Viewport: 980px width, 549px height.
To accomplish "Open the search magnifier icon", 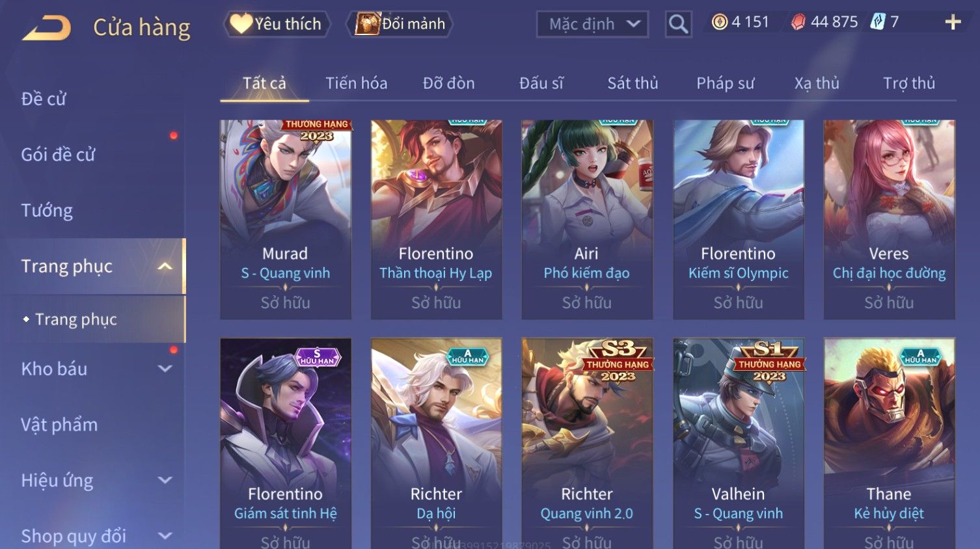I will 678,24.
